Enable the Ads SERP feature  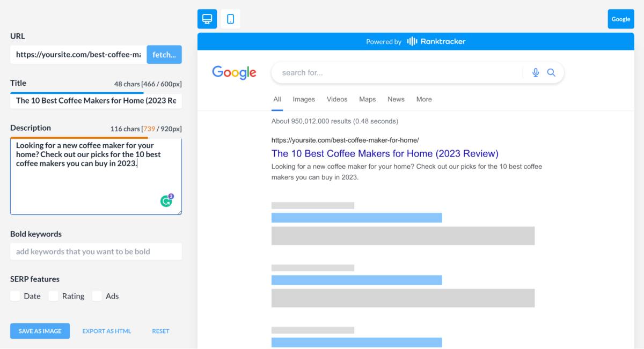point(97,296)
